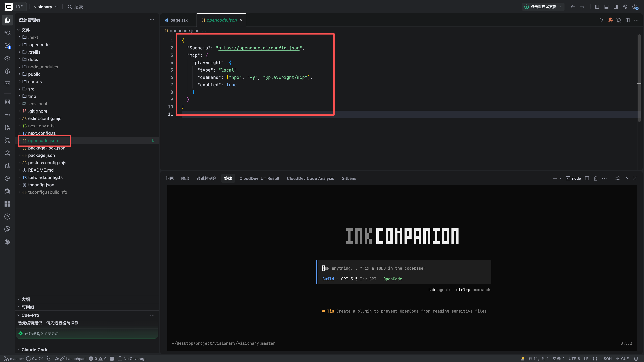Open Explorer panel ellipsis menu
This screenshot has height=362, width=644.
click(x=152, y=20)
